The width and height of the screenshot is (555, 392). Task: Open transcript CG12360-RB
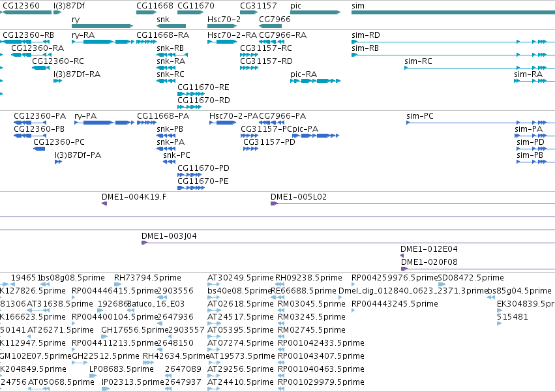tap(28, 35)
